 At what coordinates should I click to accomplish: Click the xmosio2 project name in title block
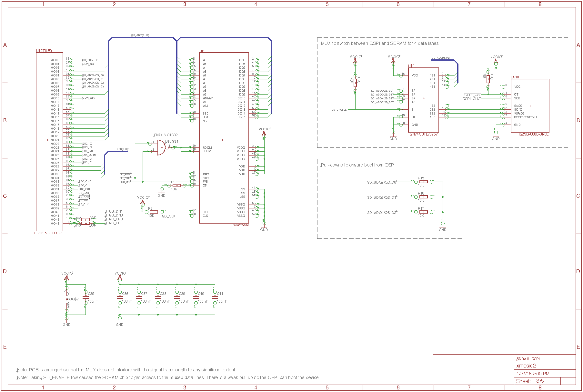click(526, 366)
